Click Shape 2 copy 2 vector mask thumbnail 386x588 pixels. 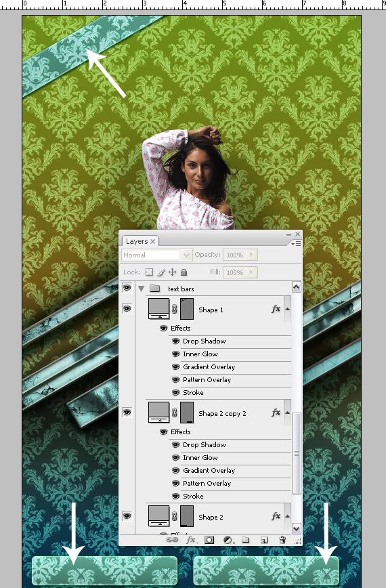click(x=187, y=412)
